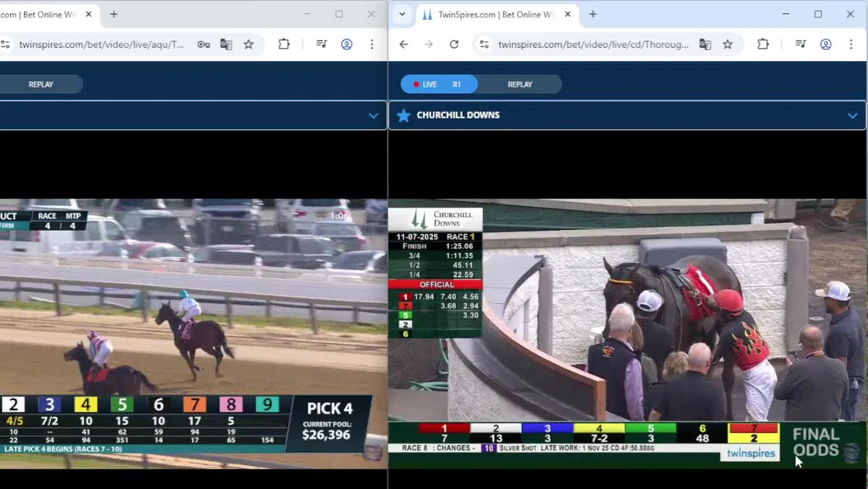The height and width of the screenshot is (489, 868).
Task: Open media controls in the left window's toolbar
Action: point(322,45)
